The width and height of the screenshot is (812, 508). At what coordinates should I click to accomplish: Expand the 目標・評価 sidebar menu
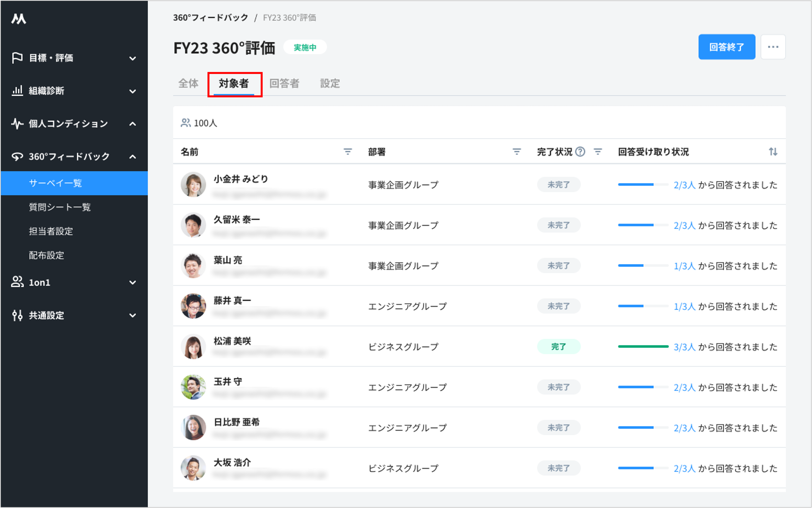click(132, 58)
